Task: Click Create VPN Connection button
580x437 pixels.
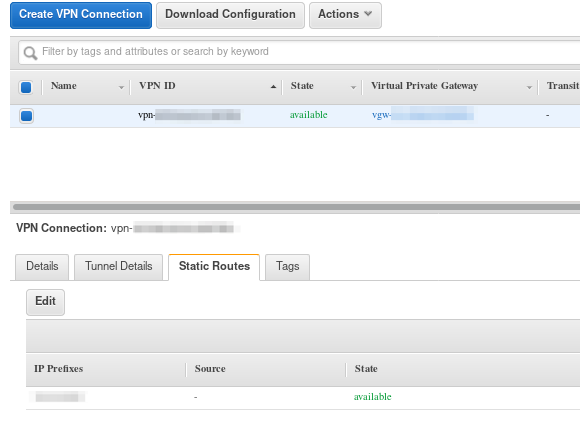Action: click(81, 15)
